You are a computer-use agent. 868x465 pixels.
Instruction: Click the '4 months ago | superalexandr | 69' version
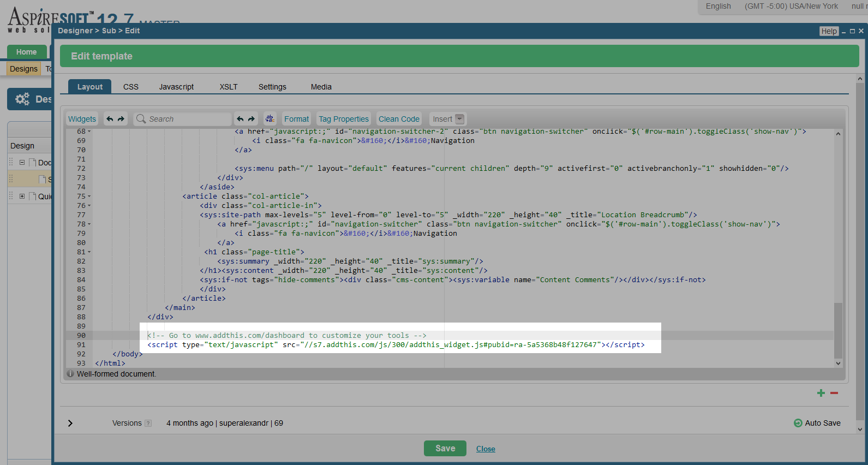coord(225,423)
